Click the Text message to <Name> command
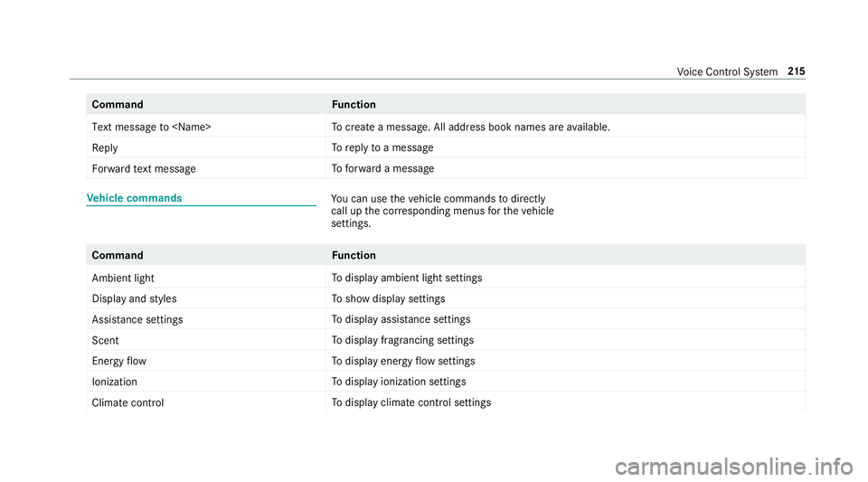This screenshot has width=868, height=482. [x=151, y=128]
